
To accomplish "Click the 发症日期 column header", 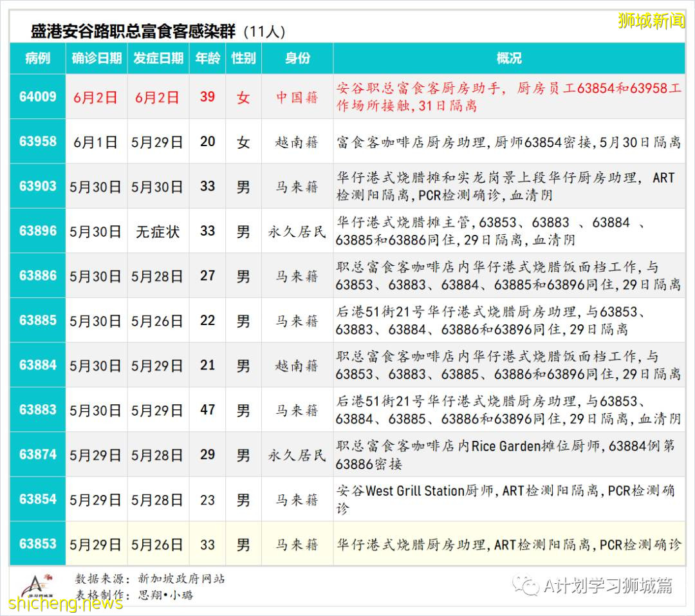I will (158, 59).
